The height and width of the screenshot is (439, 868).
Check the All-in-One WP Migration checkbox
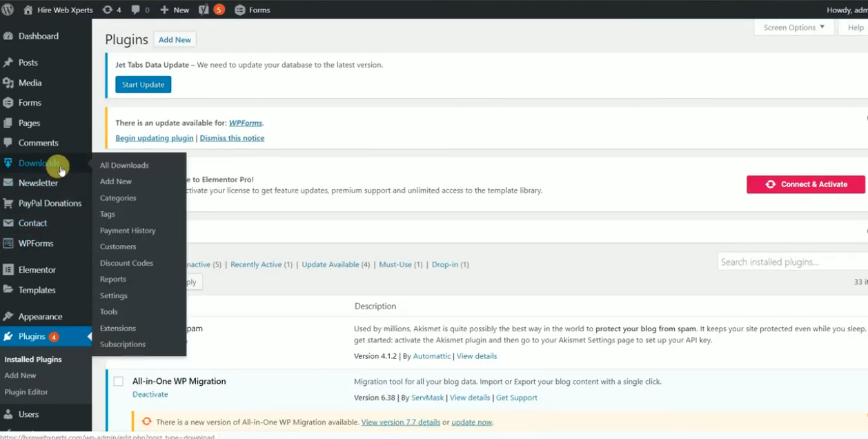coord(119,382)
